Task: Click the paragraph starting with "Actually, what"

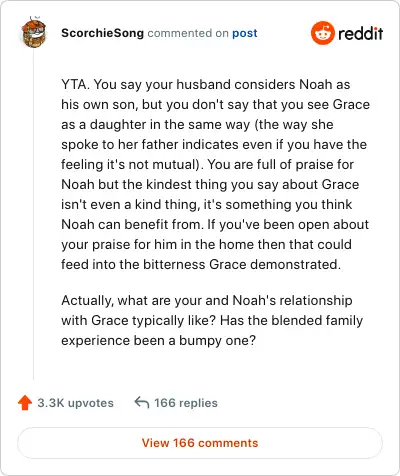Action: 212,320
